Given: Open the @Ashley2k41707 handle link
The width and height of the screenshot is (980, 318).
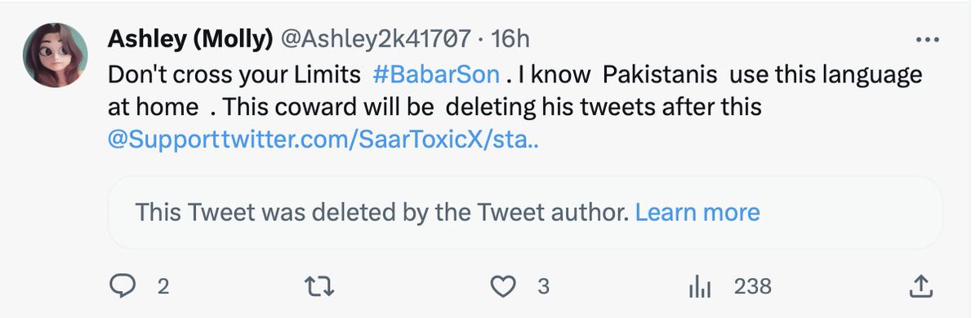Looking at the screenshot, I should click(x=376, y=38).
